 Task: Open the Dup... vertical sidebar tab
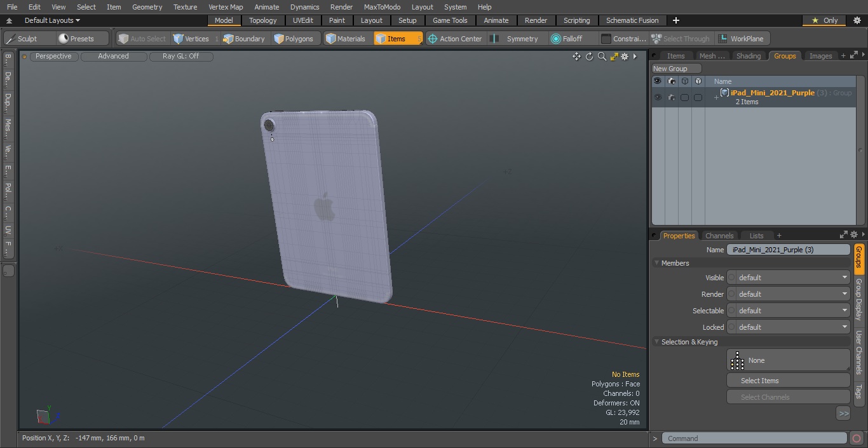pyautogui.click(x=8, y=104)
